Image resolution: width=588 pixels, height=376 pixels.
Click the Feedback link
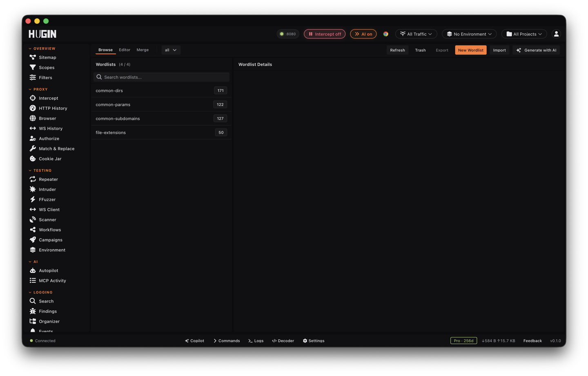pyautogui.click(x=532, y=341)
